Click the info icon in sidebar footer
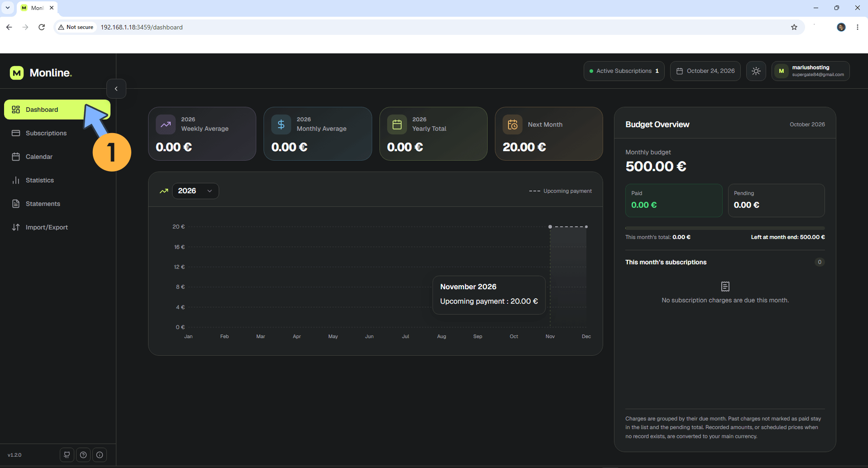This screenshot has width=868, height=468. click(x=100, y=455)
